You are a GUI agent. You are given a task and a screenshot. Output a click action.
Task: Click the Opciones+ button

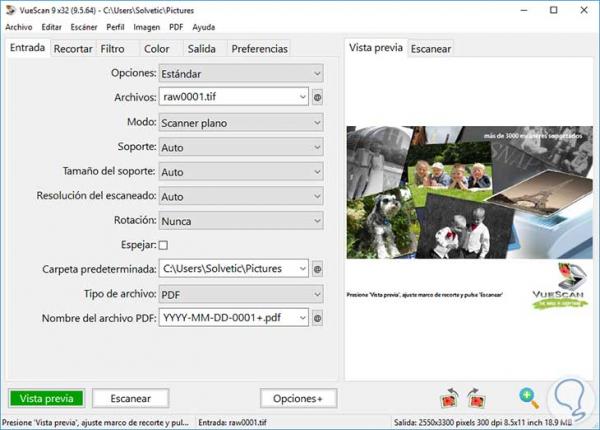[298, 398]
